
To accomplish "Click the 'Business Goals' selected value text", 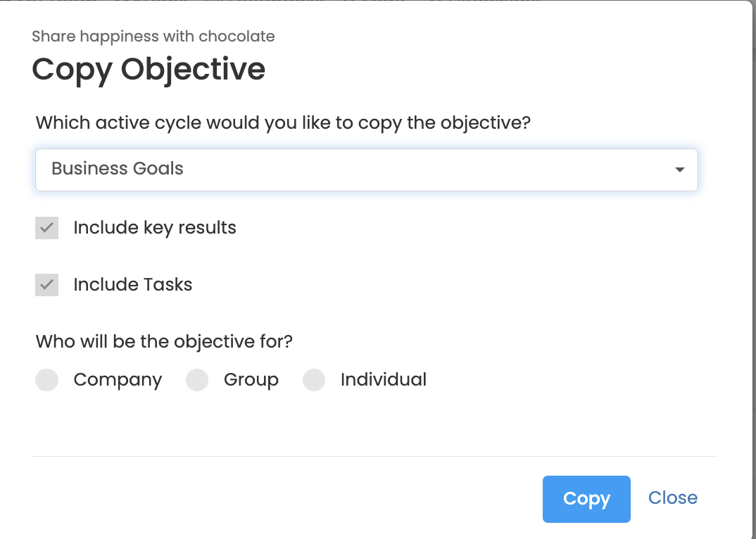I will click(118, 169).
